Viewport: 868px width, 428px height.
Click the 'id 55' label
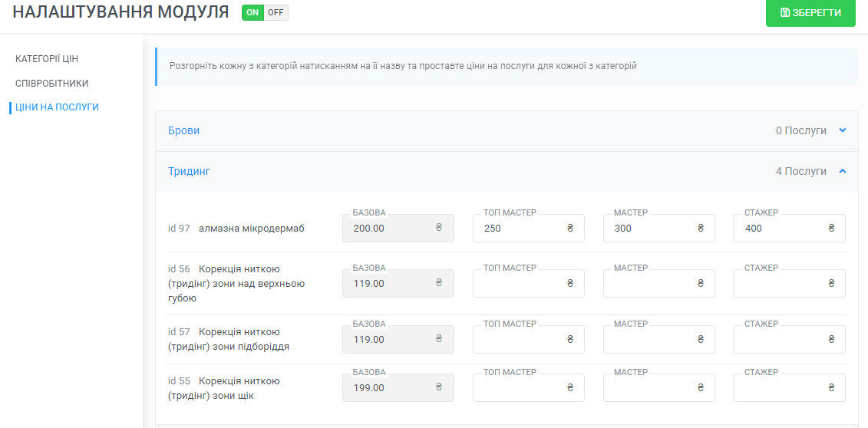(x=180, y=381)
